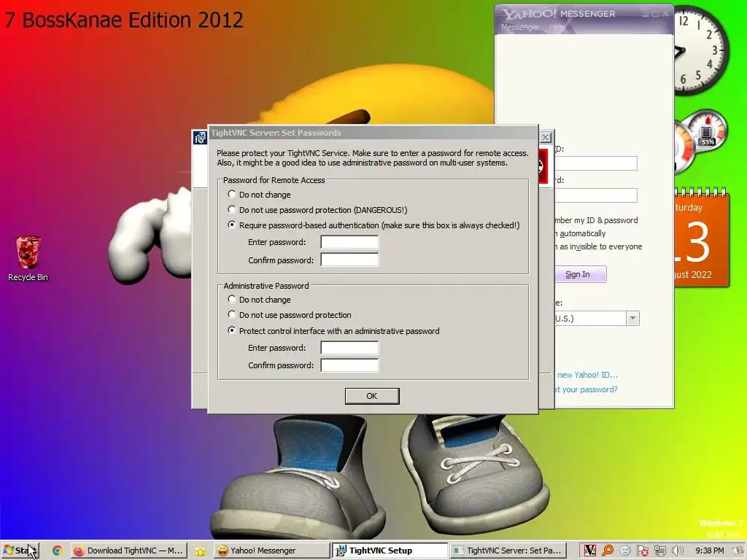
Task: Click the analog clock desktop gadget
Action: pyautogui.click(x=702, y=50)
